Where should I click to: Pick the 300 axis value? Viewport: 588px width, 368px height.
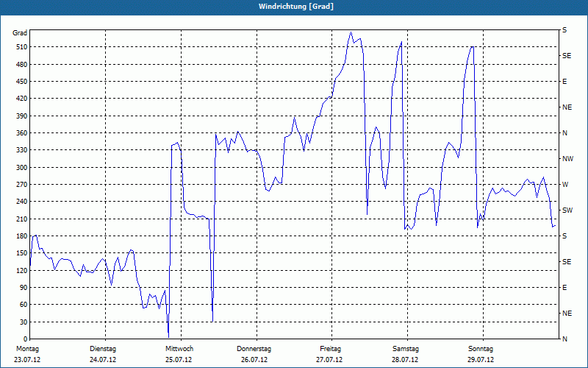[x=22, y=168]
